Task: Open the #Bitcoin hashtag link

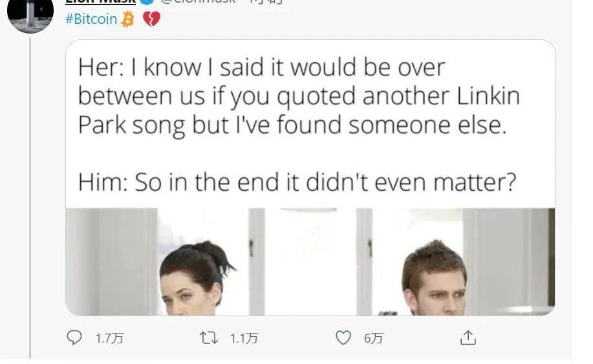Action: tap(91, 19)
